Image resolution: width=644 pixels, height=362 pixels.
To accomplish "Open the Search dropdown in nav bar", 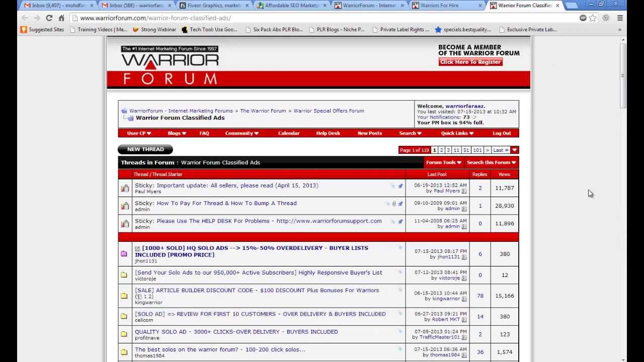I will 410,133.
